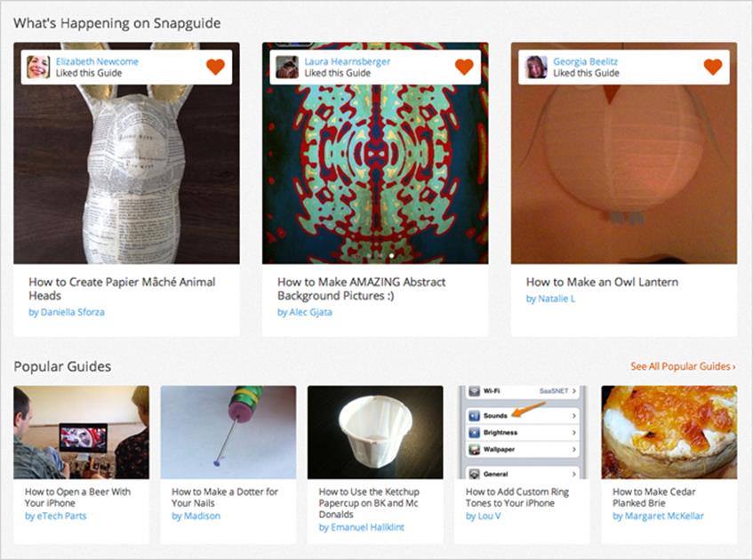Visit author Margaret McKellar's profile
This screenshot has width=753, height=560.
tap(662, 516)
